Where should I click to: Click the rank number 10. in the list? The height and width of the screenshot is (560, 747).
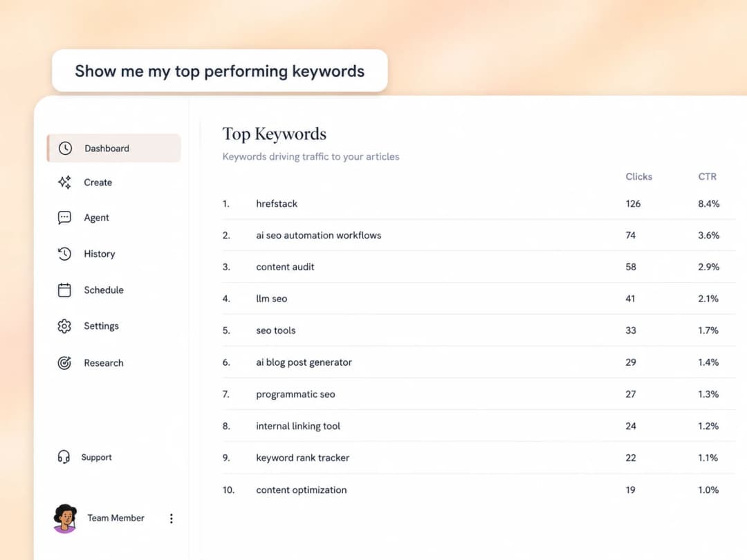[x=229, y=490]
